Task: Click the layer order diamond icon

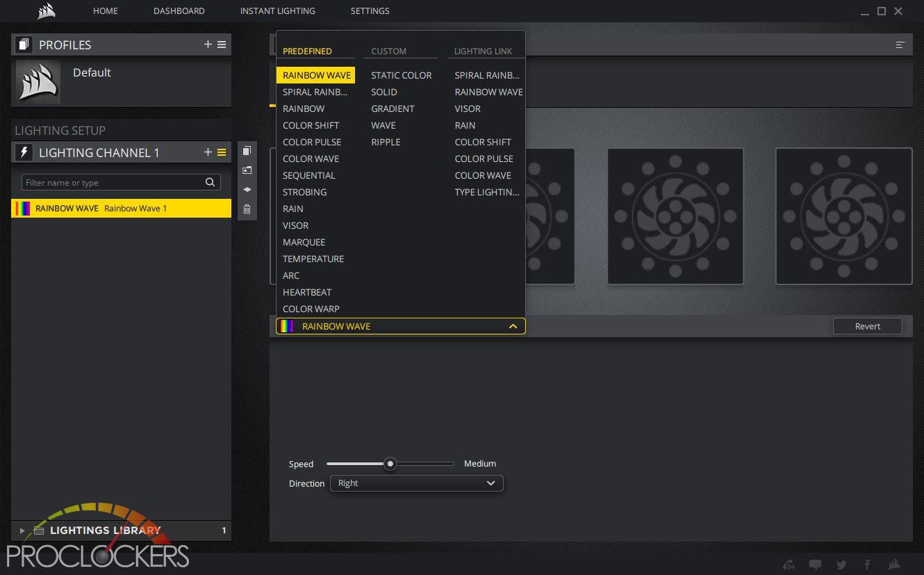Action: (247, 189)
